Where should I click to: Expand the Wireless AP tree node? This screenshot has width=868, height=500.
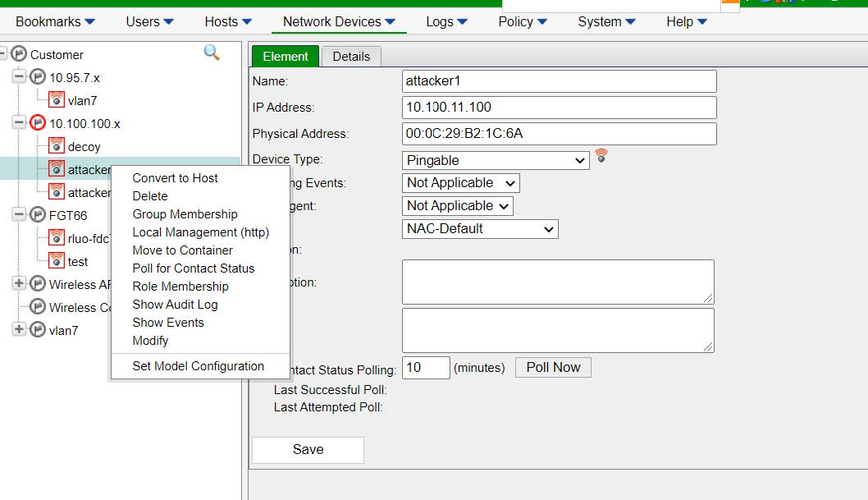coord(19,284)
